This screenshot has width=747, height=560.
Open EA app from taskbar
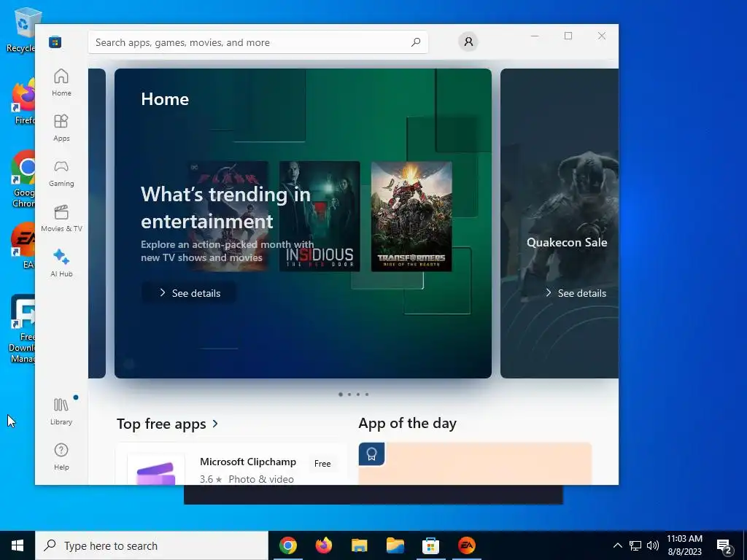[466, 545]
